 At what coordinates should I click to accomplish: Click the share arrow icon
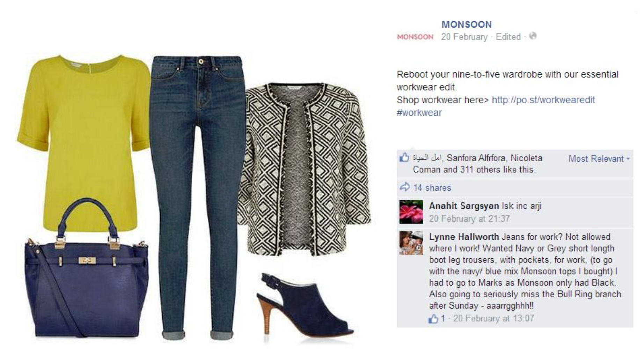pyautogui.click(x=404, y=187)
